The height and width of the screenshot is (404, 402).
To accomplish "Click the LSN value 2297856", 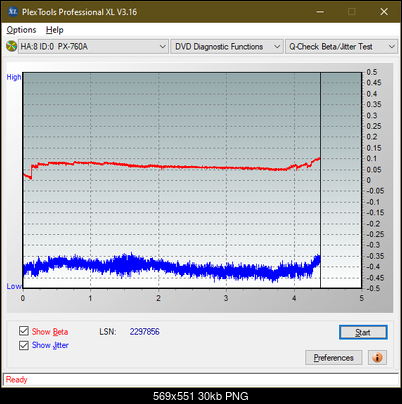I will coord(145,332).
